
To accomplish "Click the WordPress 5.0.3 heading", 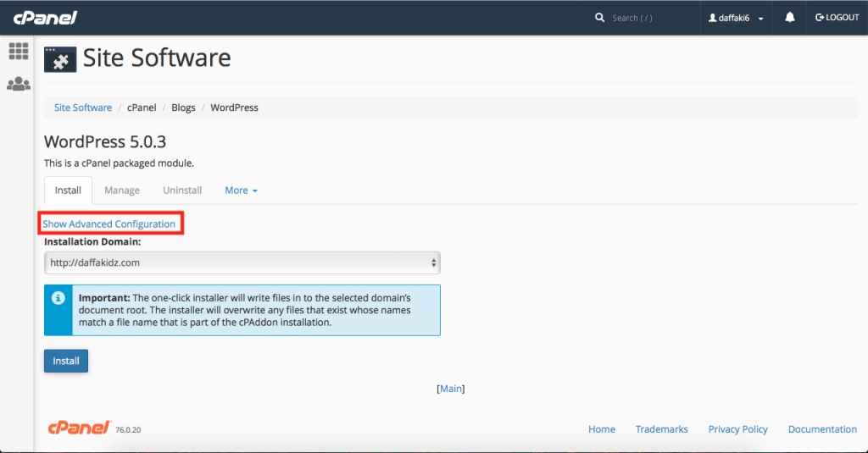I will tap(105, 141).
